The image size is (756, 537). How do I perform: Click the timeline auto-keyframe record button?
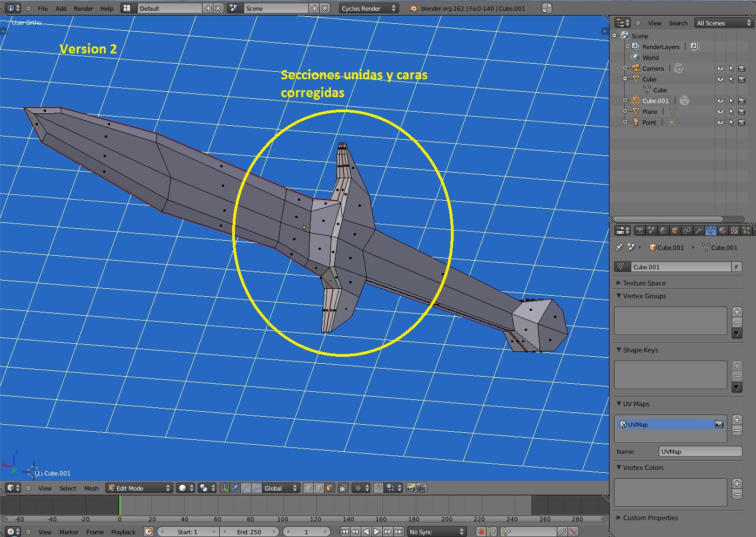tap(481, 532)
